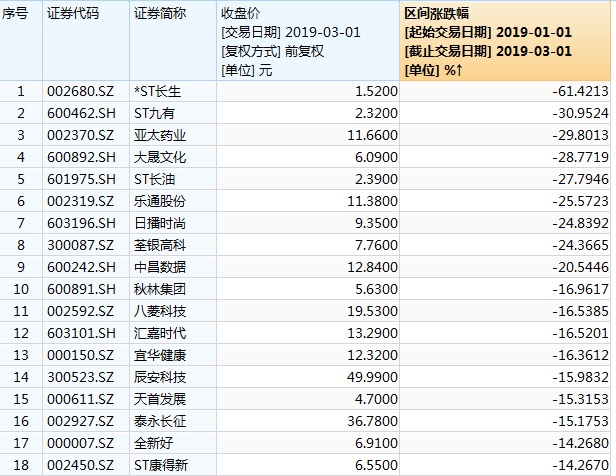Select the ST康得新 name cell

coord(173,465)
